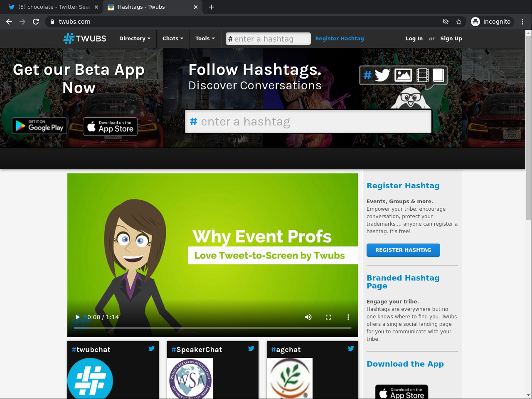Reload the Twubs page

point(36,22)
